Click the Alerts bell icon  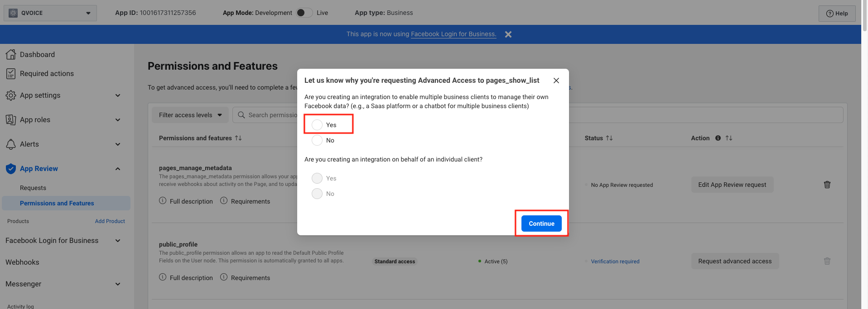point(11,144)
